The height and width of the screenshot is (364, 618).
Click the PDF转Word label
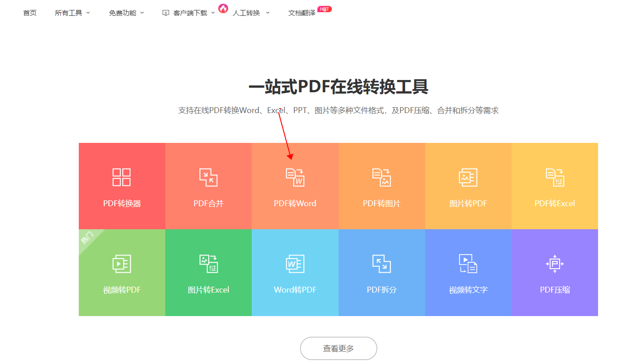295,203
